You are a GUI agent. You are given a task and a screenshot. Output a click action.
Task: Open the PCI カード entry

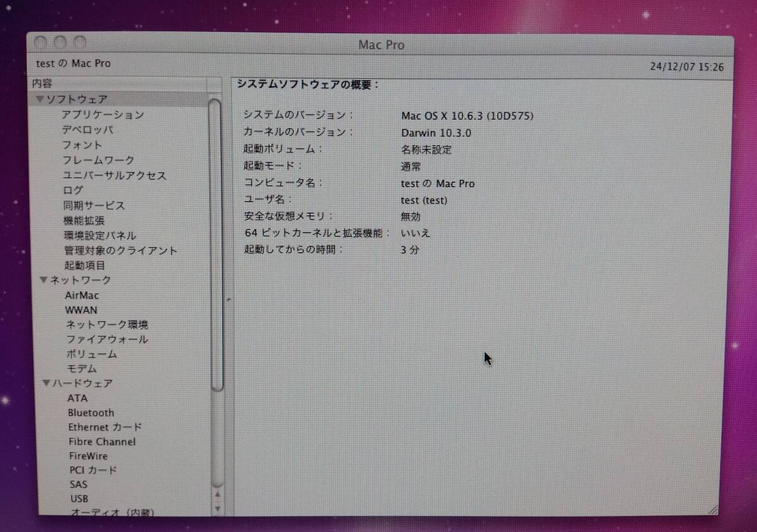coord(93,470)
